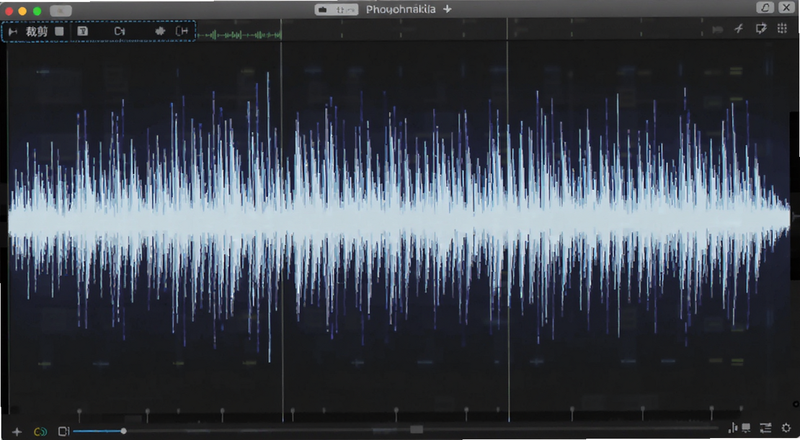The image size is (800, 440).
Task: Click the boxed T text tool icon
Action: (x=82, y=31)
